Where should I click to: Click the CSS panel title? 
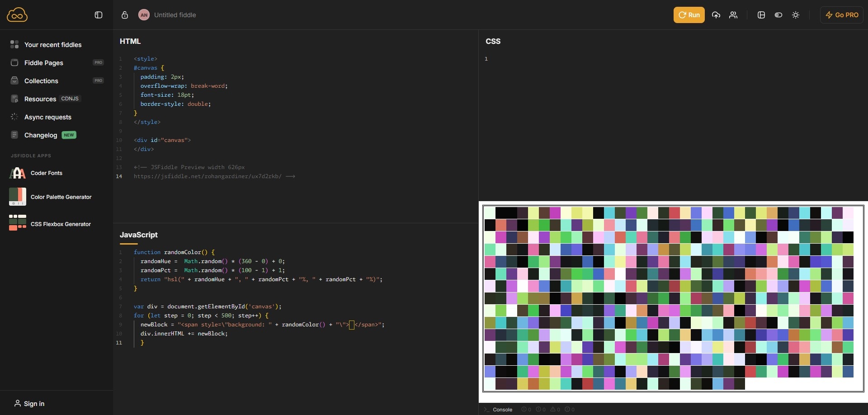click(493, 41)
